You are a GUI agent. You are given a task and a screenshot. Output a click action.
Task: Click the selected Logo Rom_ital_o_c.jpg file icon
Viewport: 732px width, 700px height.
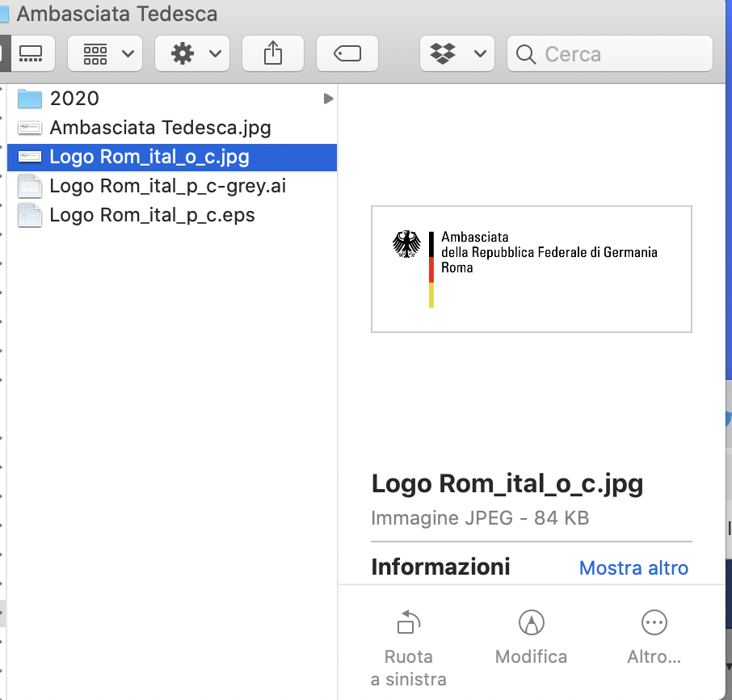[29, 157]
